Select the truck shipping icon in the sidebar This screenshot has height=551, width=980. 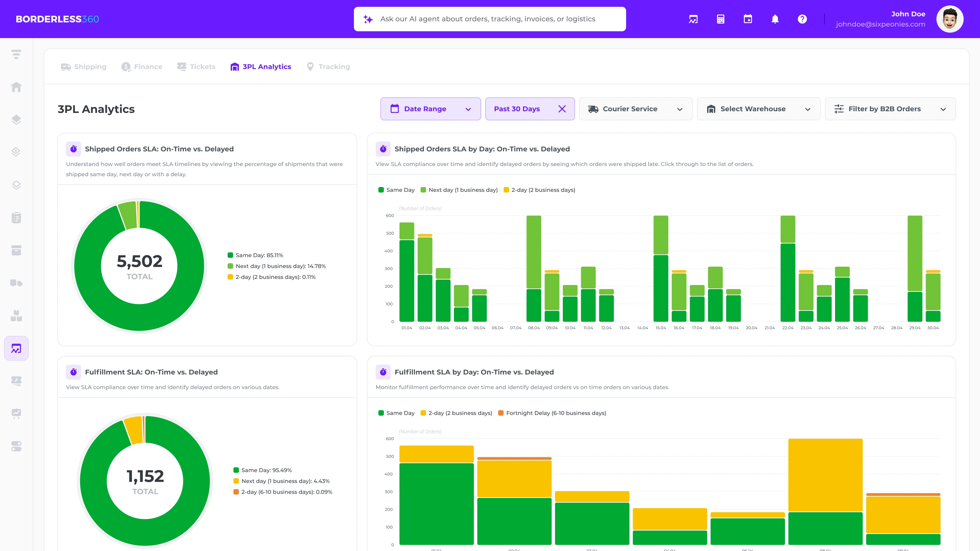pyautogui.click(x=16, y=283)
